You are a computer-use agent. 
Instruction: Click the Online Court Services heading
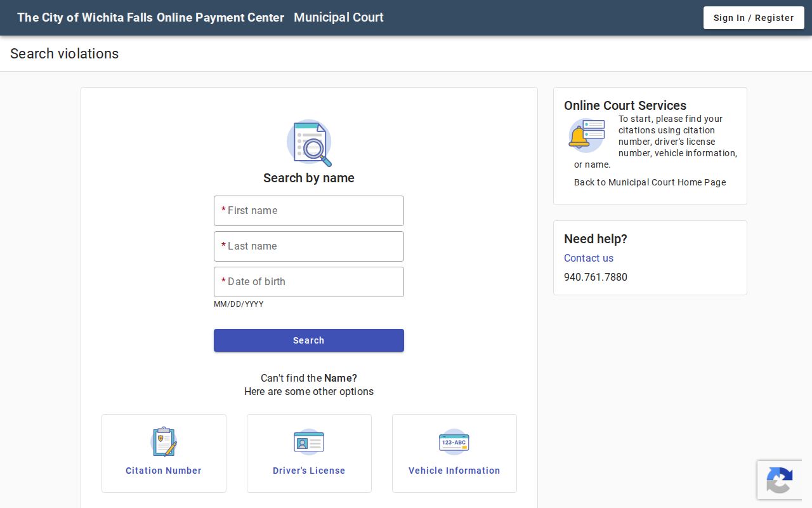point(625,105)
